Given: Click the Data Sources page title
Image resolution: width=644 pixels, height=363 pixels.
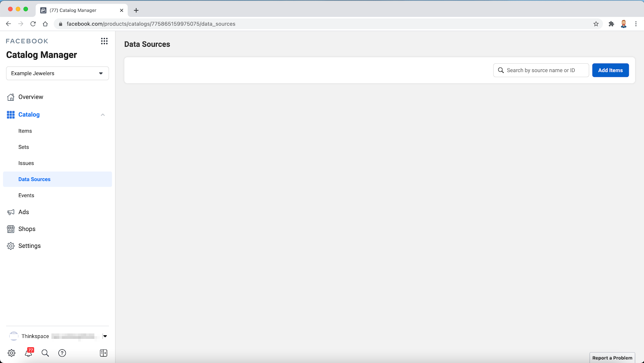Looking at the screenshot, I should [x=147, y=44].
